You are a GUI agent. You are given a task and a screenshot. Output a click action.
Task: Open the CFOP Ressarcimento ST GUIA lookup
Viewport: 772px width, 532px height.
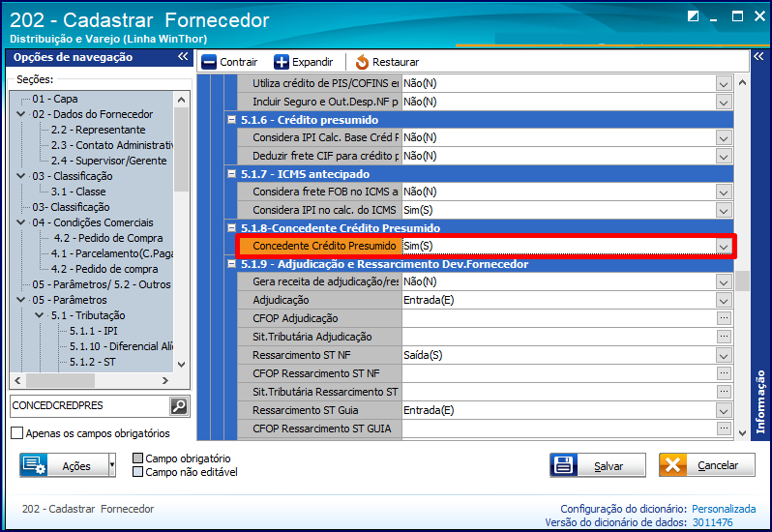coord(724,429)
